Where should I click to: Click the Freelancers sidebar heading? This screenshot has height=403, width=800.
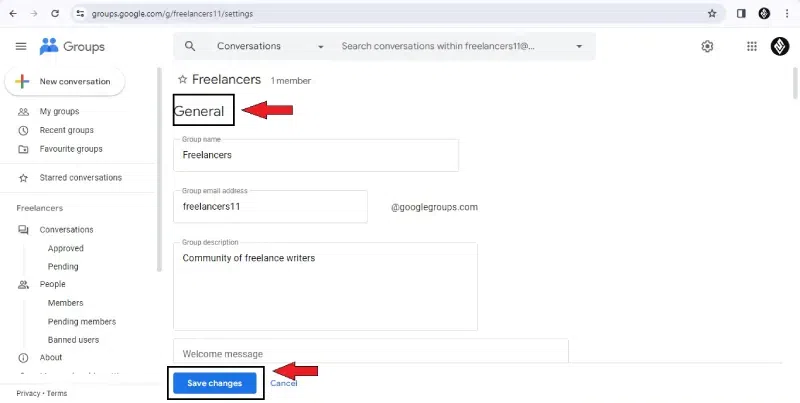pos(39,208)
